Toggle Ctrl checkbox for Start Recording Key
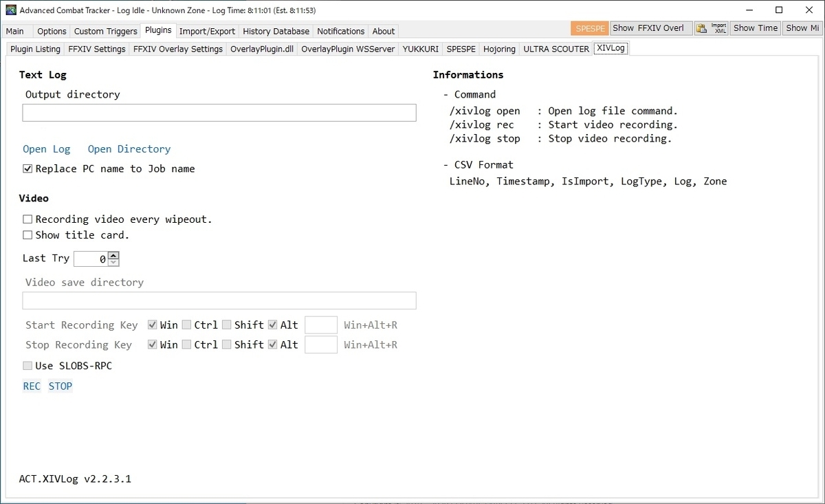The image size is (825, 504). (186, 325)
